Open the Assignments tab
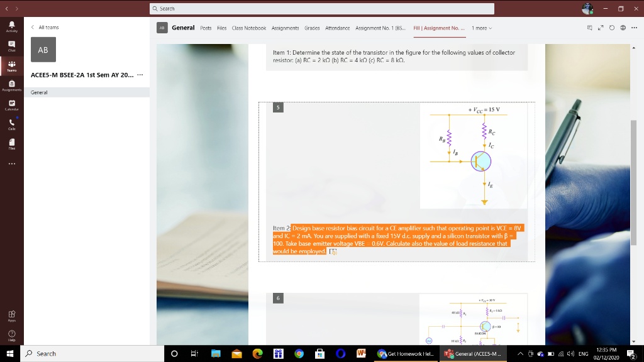644x362 pixels. coord(285,28)
